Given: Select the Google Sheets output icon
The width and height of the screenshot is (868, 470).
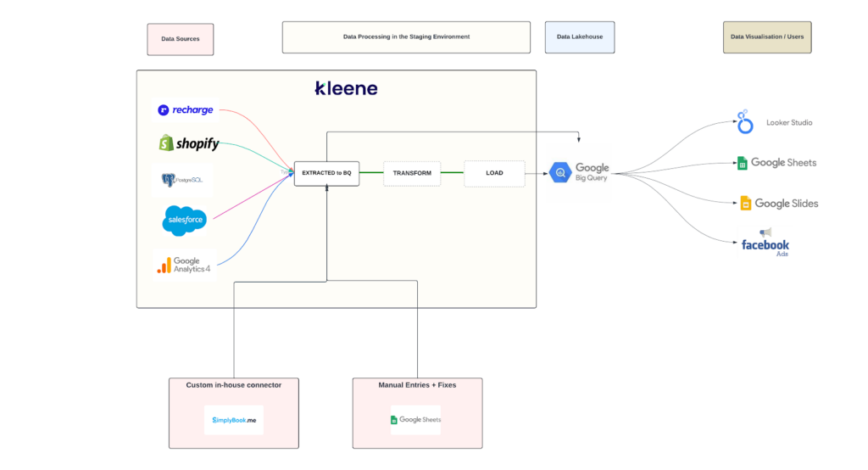Looking at the screenshot, I should 741,163.
